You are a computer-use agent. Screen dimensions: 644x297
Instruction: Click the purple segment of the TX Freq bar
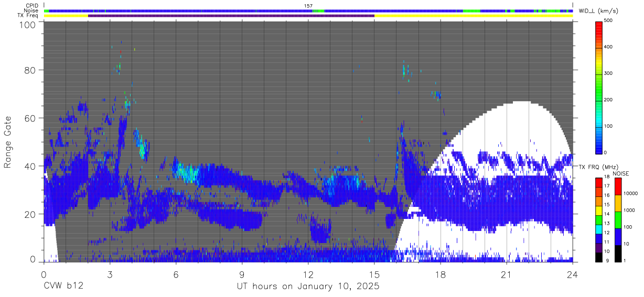[231, 16]
